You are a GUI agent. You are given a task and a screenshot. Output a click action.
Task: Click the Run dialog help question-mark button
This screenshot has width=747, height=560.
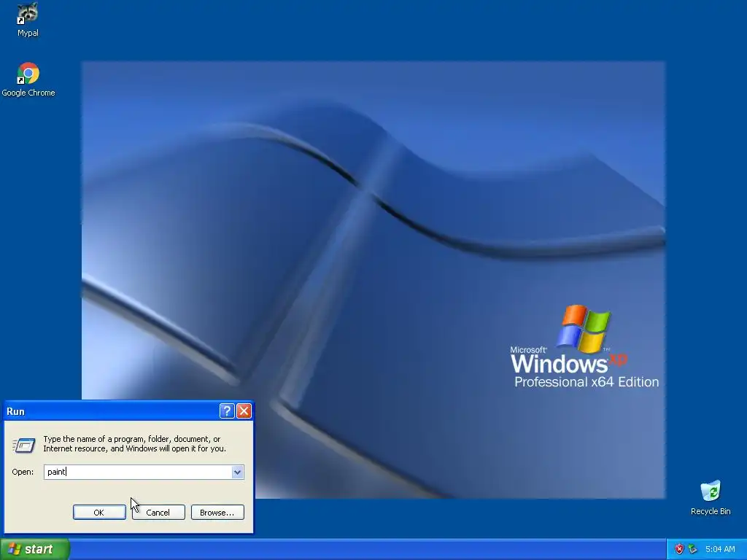tap(227, 411)
